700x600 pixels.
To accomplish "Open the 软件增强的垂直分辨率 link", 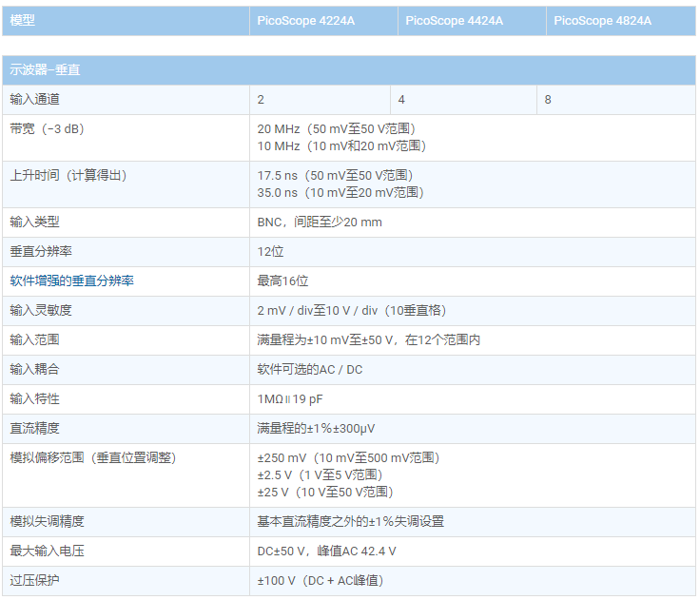I will pyautogui.click(x=71, y=281).
